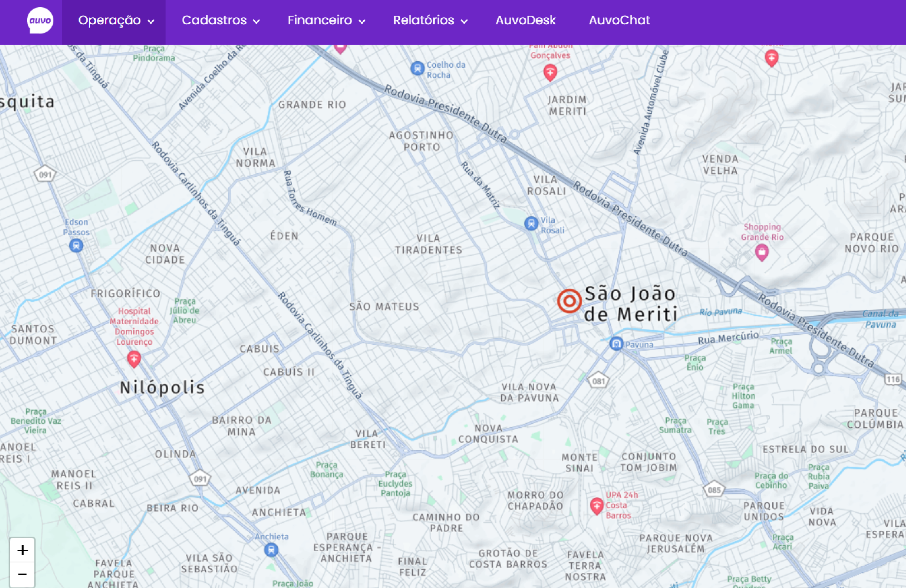906x588 pixels.
Task: Click the UPA 24h Costa Barros hospital marker
Action: click(596, 505)
